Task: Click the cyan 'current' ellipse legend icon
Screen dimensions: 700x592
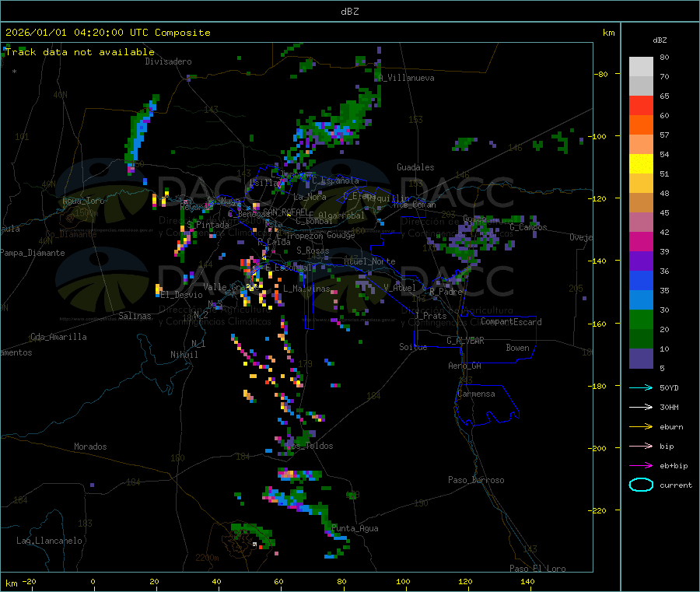Action: pyautogui.click(x=641, y=485)
